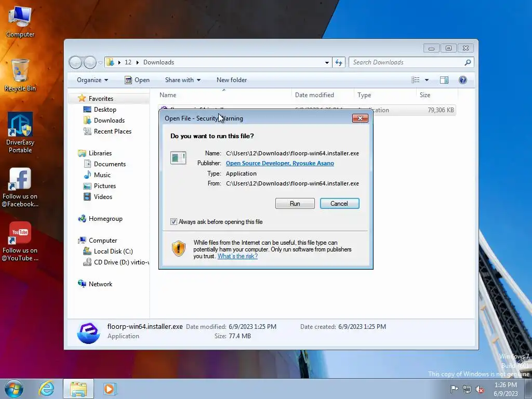Screen dimensions: 532x399
Task: Click the search magnifier icon in Search Downloads
Action: [x=468, y=62]
